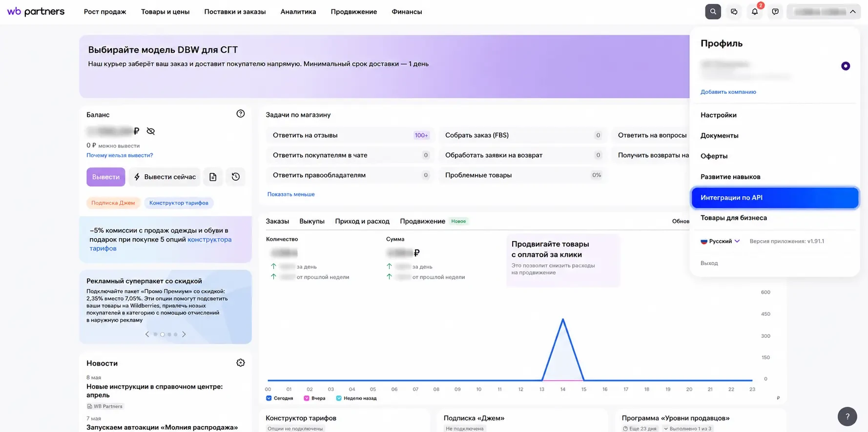Image resolution: width=868 pixels, height=432 pixels.
Task: Show next promo slide arrow
Action: 184,334
